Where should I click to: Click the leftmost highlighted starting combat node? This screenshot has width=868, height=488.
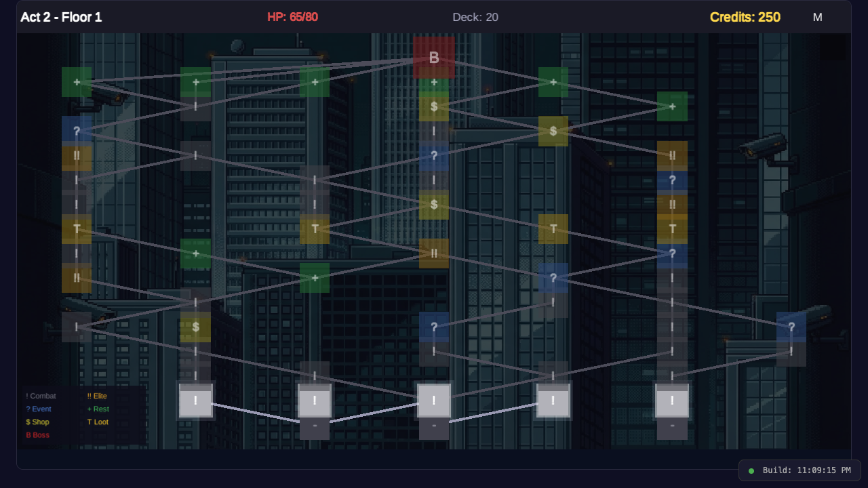pos(195,401)
